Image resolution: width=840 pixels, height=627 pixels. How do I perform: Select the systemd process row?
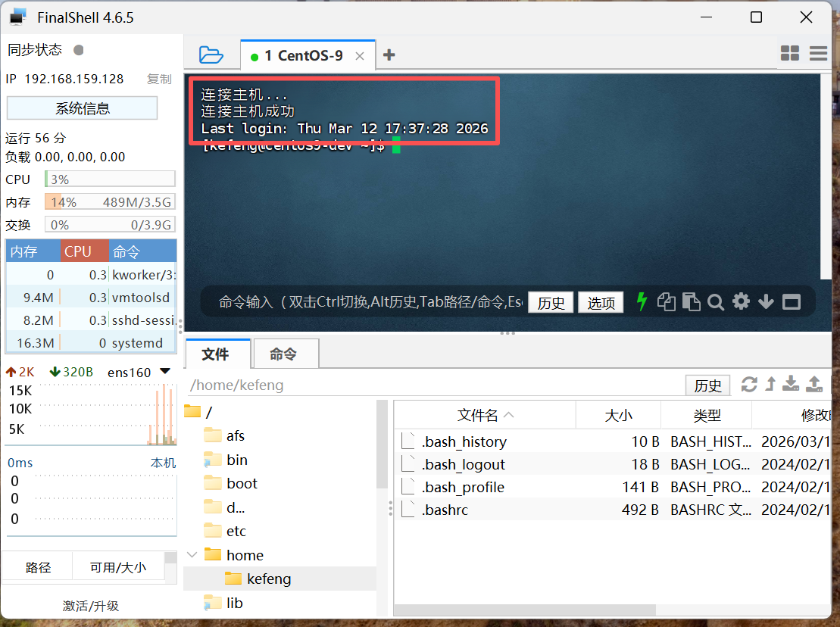(x=91, y=343)
